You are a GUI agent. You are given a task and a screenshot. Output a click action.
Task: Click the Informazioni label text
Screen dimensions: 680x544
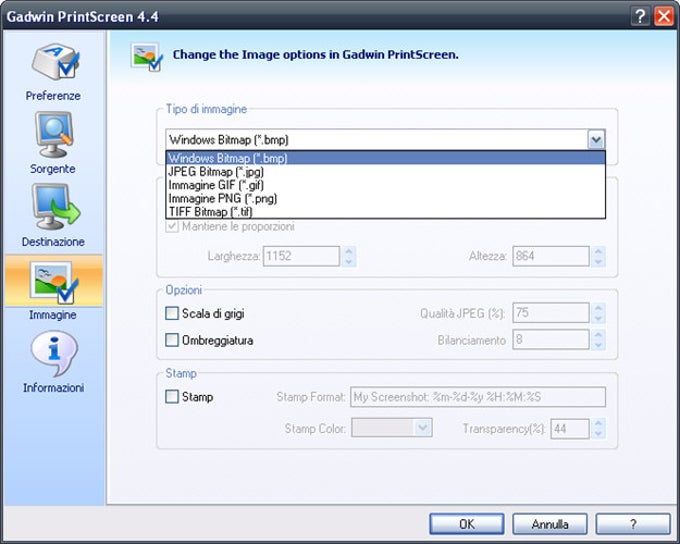(53, 387)
